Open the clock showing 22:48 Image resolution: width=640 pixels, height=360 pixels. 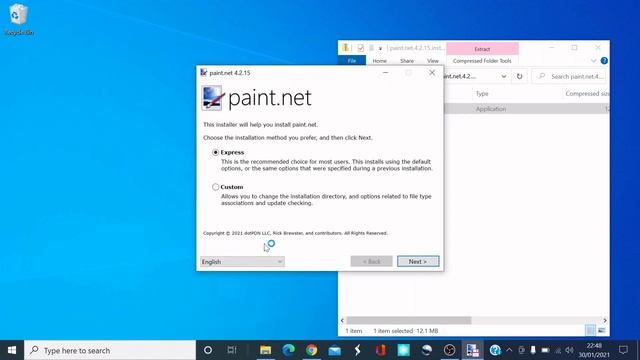click(594, 350)
